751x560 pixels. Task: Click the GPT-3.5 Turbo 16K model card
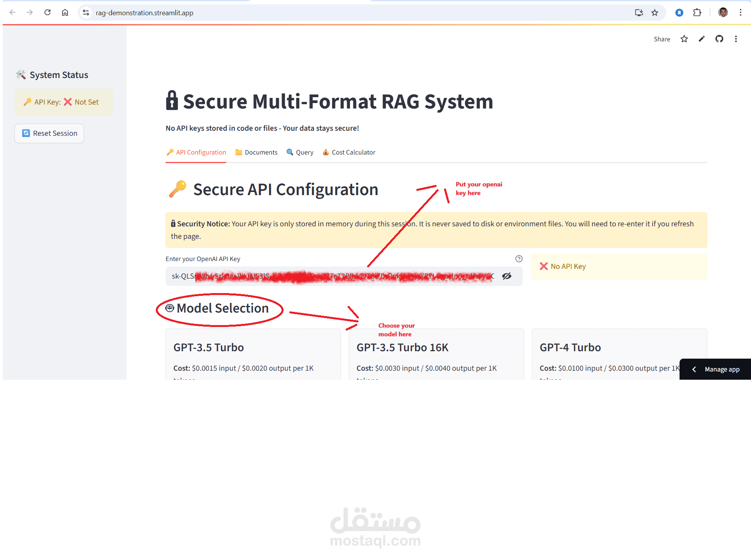[436, 354]
